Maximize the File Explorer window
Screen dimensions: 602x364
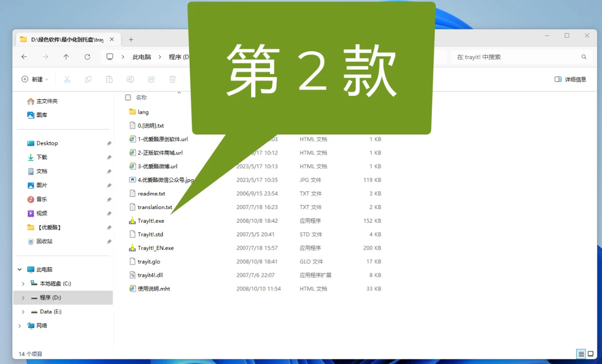point(567,35)
